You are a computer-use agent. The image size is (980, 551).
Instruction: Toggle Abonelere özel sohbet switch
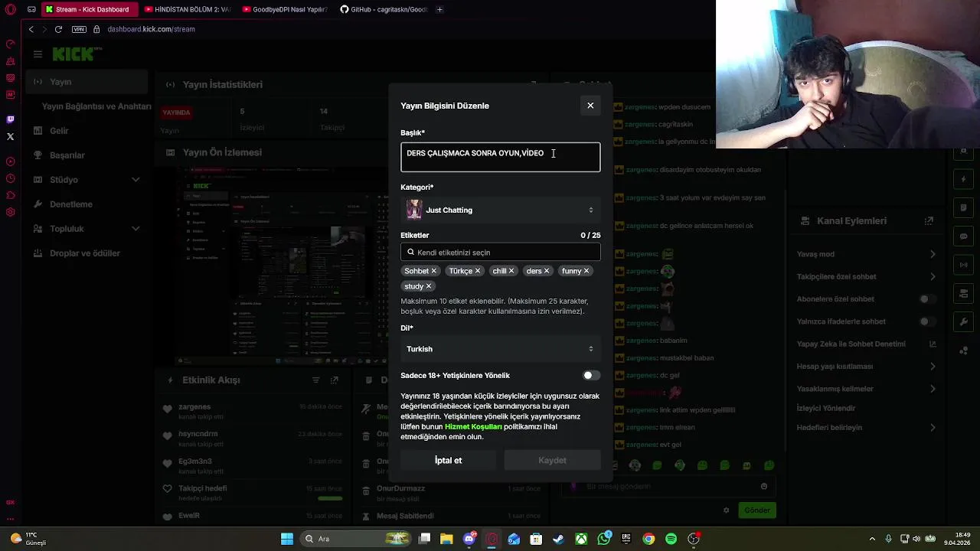tap(928, 299)
